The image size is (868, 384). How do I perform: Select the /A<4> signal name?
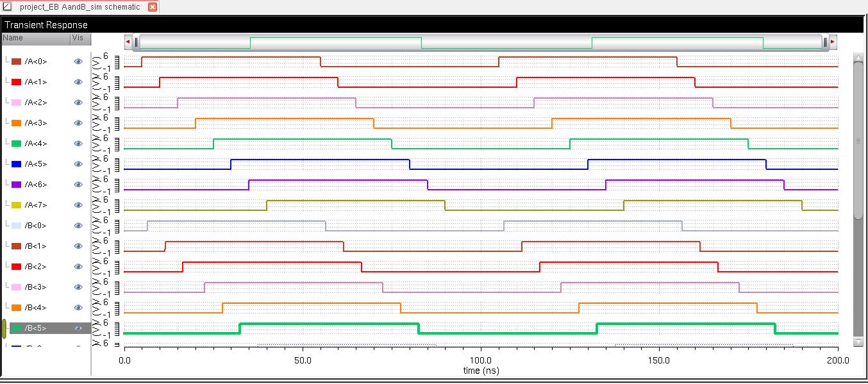[x=35, y=144]
